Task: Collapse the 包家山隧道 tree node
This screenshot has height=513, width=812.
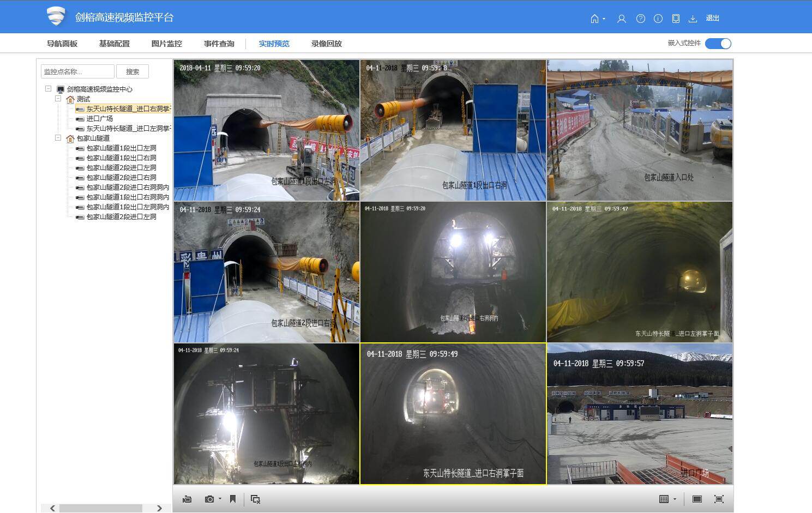Action: [x=58, y=138]
